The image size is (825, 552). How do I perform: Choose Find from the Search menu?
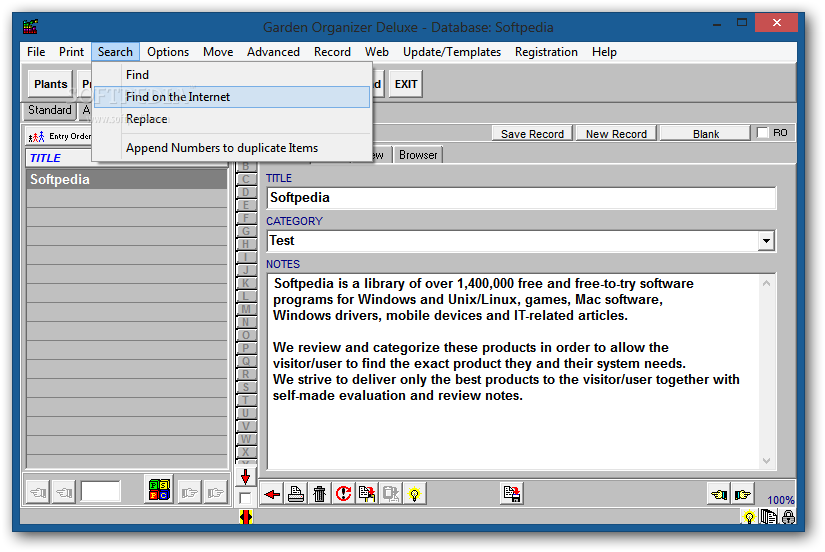232,75
